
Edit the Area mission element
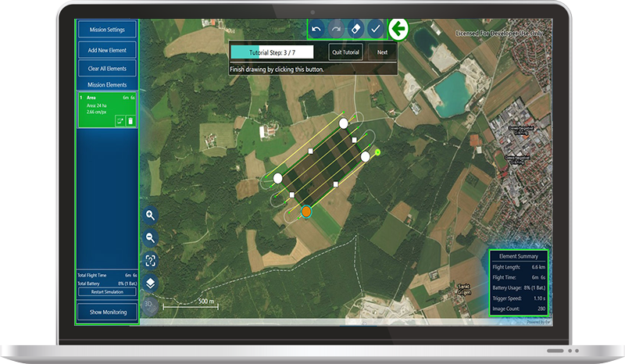[120, 121]
